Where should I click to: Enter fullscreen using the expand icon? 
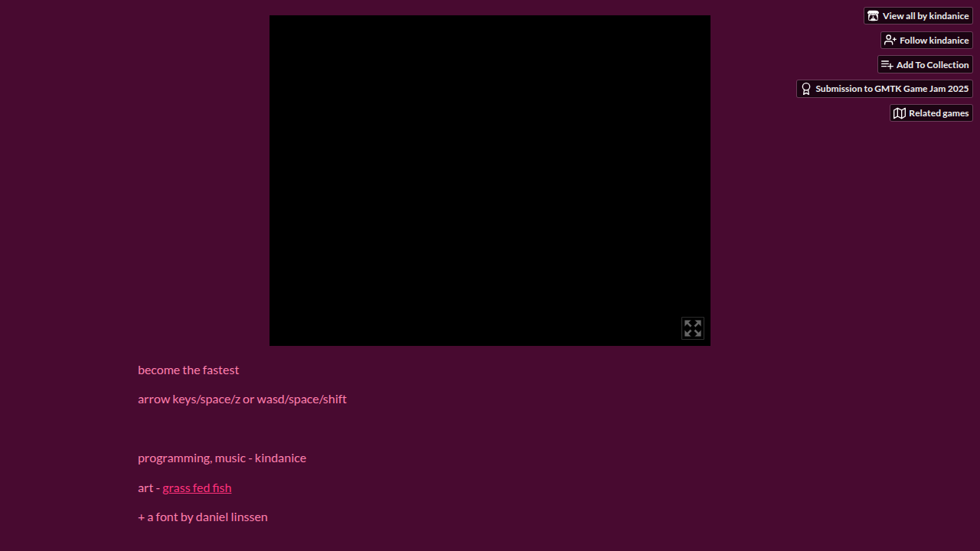pos(693,328)
